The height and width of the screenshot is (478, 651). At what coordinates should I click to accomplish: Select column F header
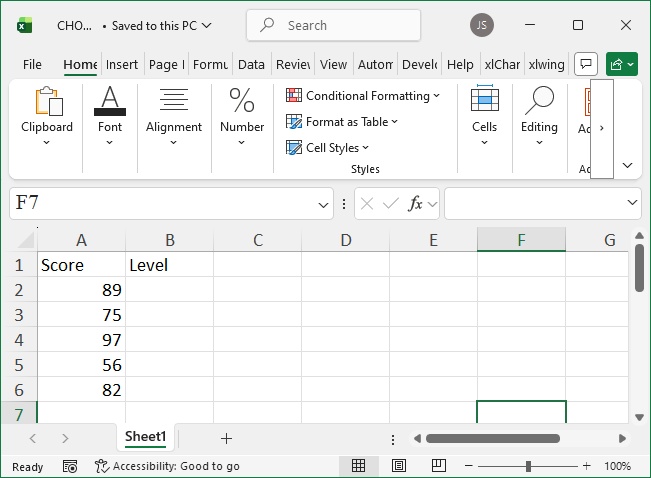pyautogui.click(x=521, y=240)
